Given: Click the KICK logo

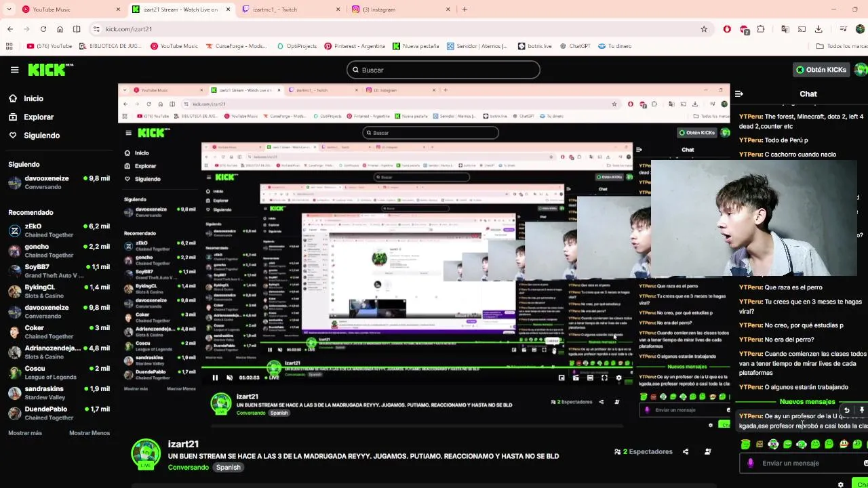Looking at the screenshot, I should [51, 70].
